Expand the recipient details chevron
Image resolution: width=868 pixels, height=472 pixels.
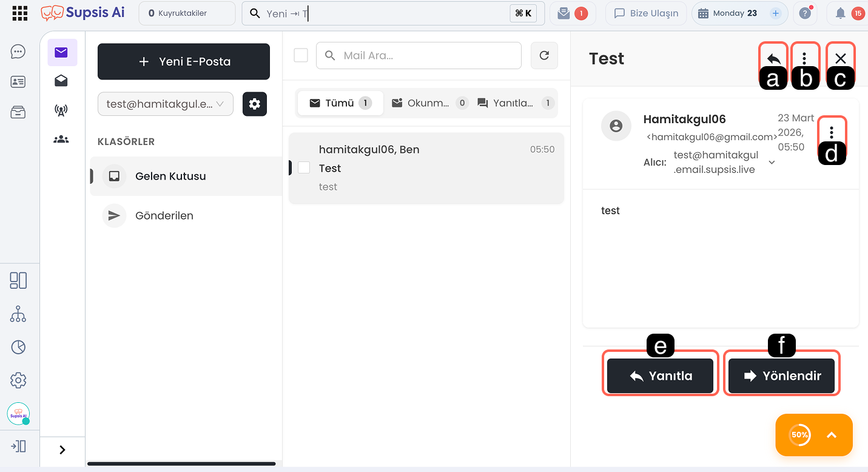click(772, 163)
